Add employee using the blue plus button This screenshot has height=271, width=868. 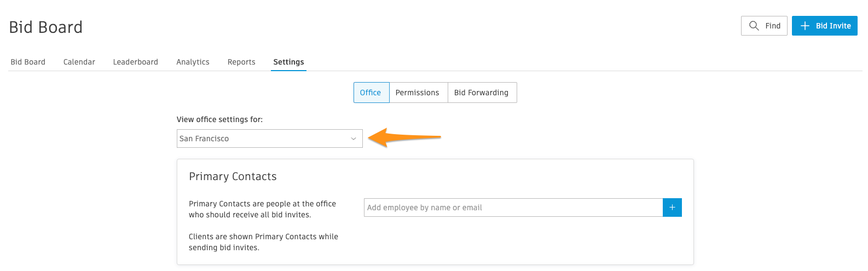pos(672,207)
